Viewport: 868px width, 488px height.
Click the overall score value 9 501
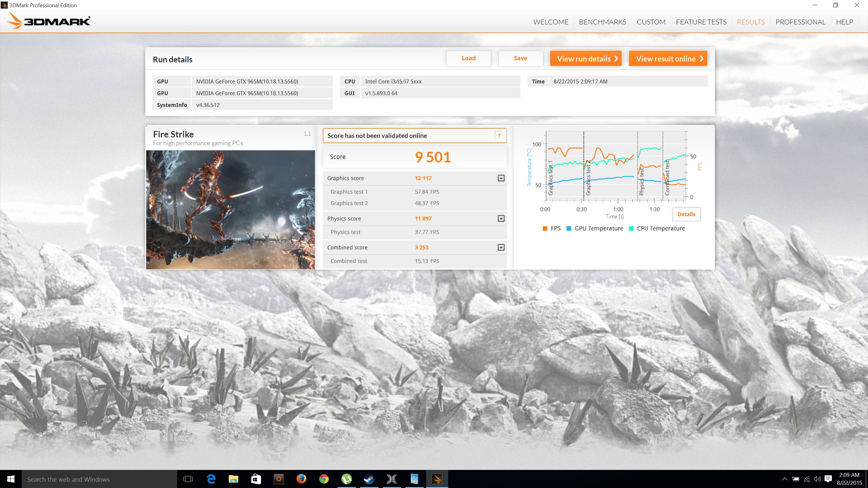pos(433,157)
